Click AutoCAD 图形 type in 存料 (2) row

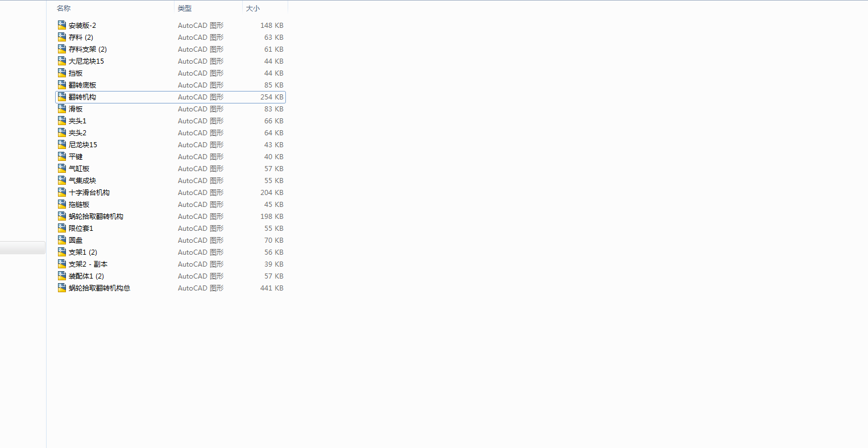201,38
